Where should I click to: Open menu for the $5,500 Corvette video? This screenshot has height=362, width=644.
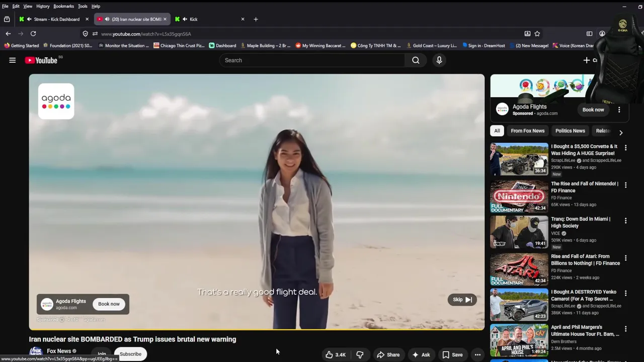click(625, 148)
